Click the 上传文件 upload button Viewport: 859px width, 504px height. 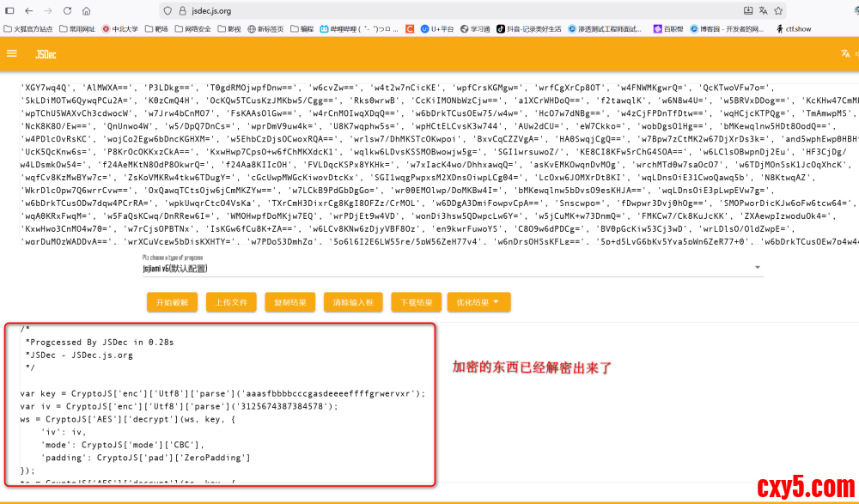[231, 302]
